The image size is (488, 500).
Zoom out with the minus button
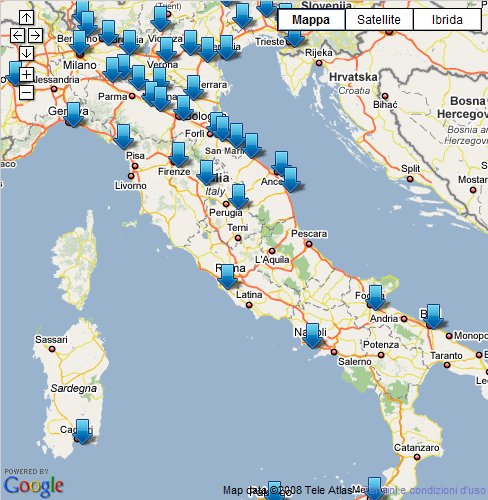click(26, 92)
